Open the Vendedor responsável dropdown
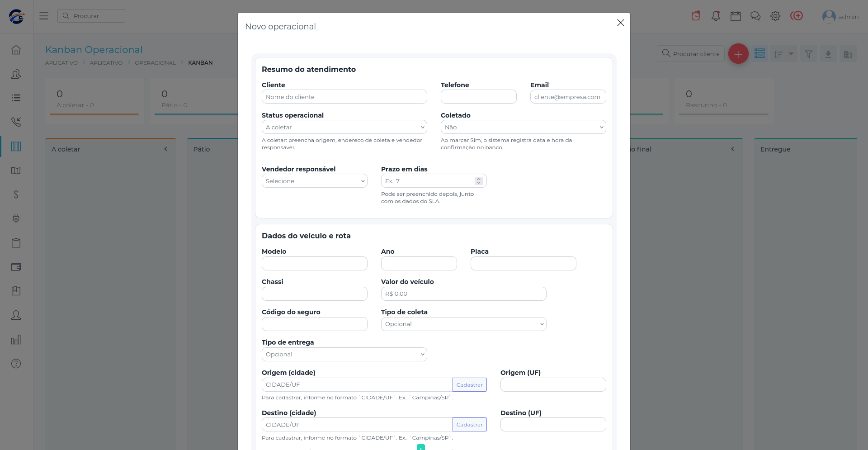Image resolution: width=868 pixels, height=450 pixels. 315,181
